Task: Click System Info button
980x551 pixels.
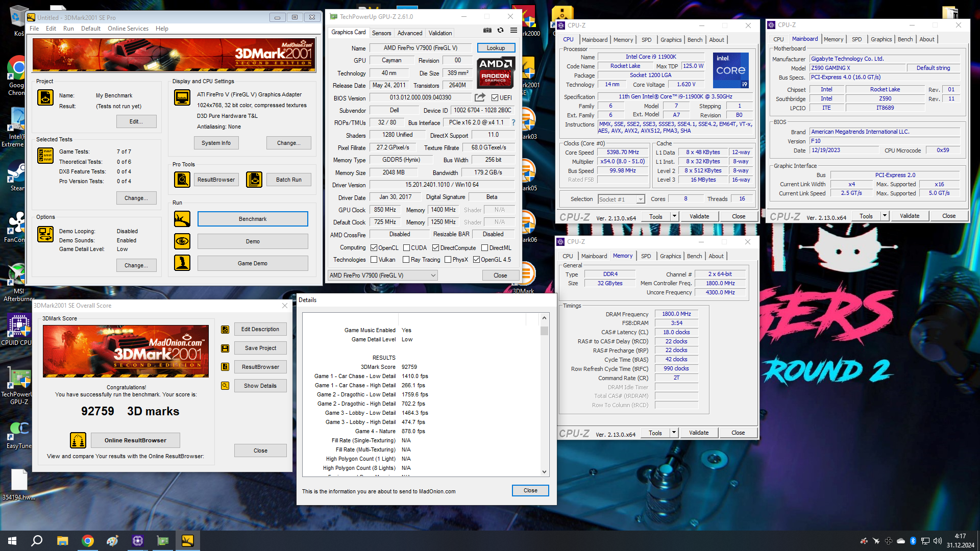Action: pos(216,143)
